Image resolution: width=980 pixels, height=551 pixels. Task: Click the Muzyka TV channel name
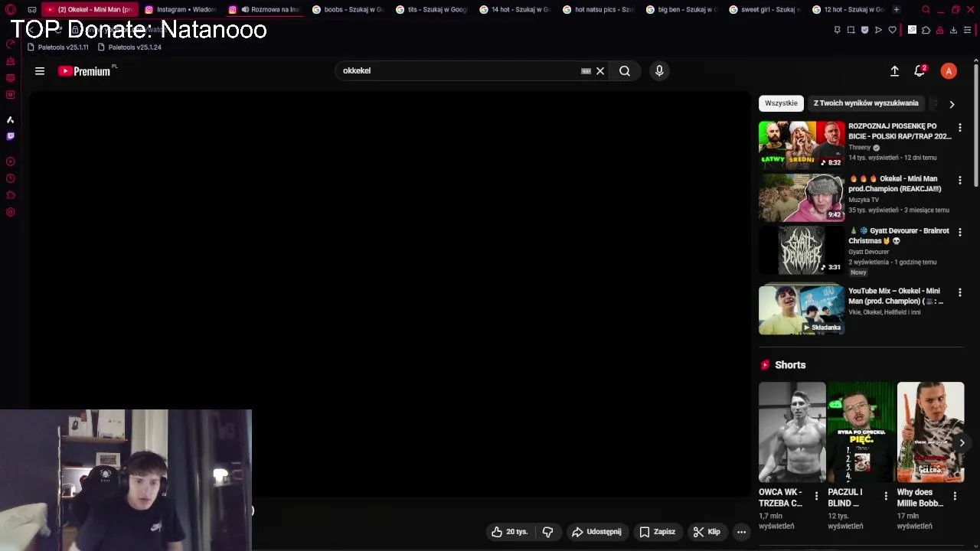864,200
